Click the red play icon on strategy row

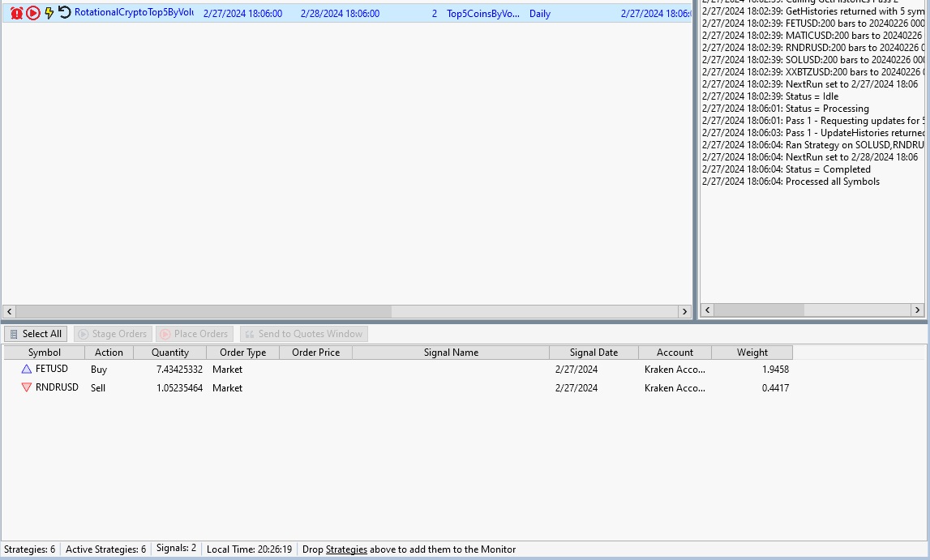33,14
